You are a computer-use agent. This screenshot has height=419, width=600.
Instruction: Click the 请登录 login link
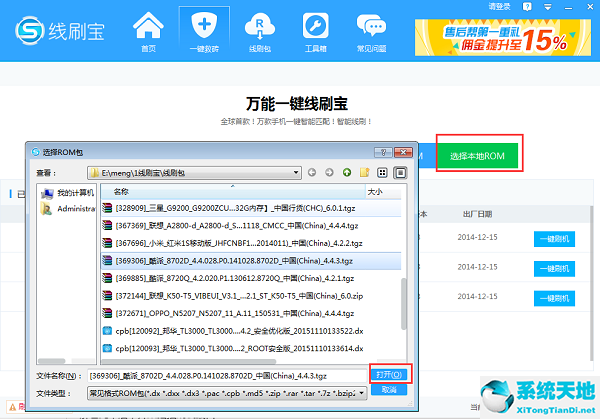pyautogui.click(x=499, y=7)
